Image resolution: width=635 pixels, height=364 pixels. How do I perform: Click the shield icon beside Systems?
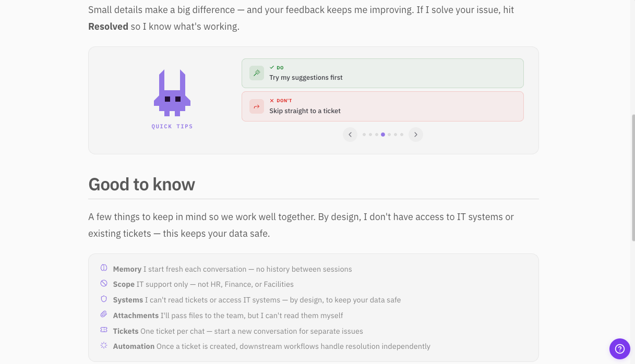point(103,299)
